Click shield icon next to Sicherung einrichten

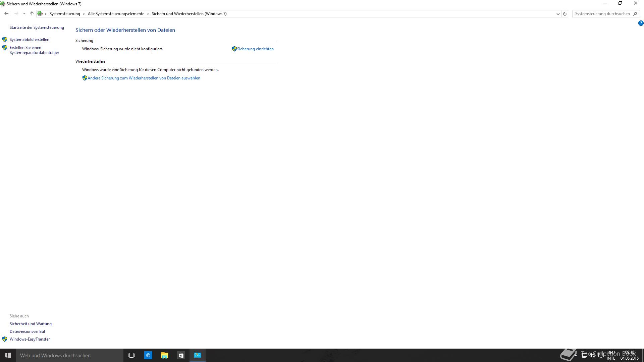coord(234,49)
